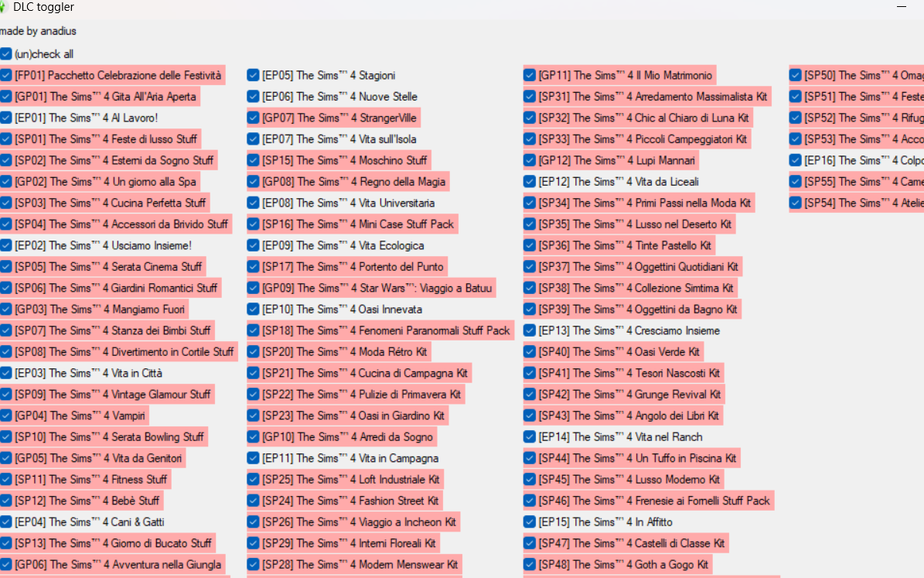Disable SP36 Tinte Pastello Kit
The width and height of the screenshot is (924, 578).
[x=529, y=245]
